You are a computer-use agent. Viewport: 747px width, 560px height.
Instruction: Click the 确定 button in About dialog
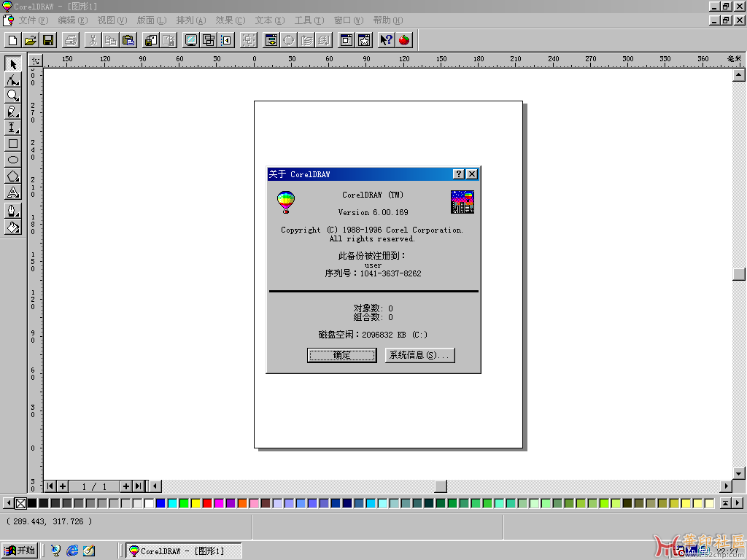pyautogui.click(x=341, y=355)
